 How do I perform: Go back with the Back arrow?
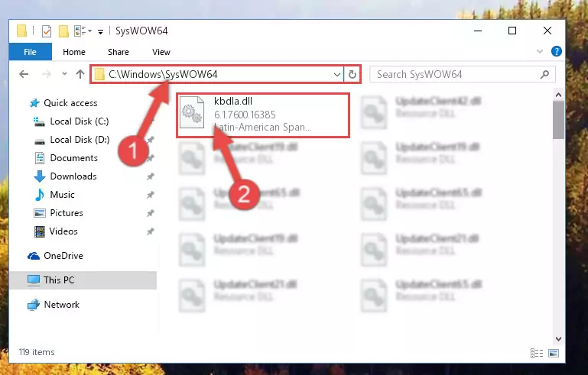[x=24, y=74]
